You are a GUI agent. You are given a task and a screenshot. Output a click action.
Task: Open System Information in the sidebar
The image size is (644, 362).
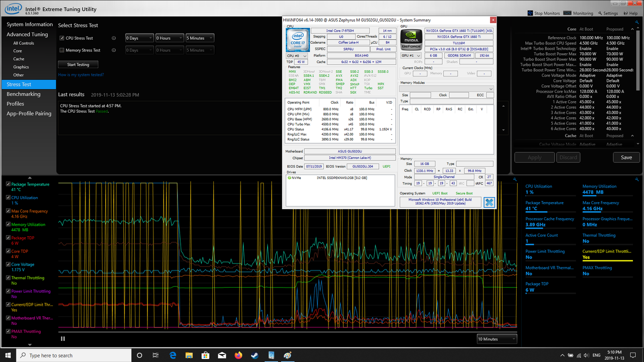tap(30, 24)
